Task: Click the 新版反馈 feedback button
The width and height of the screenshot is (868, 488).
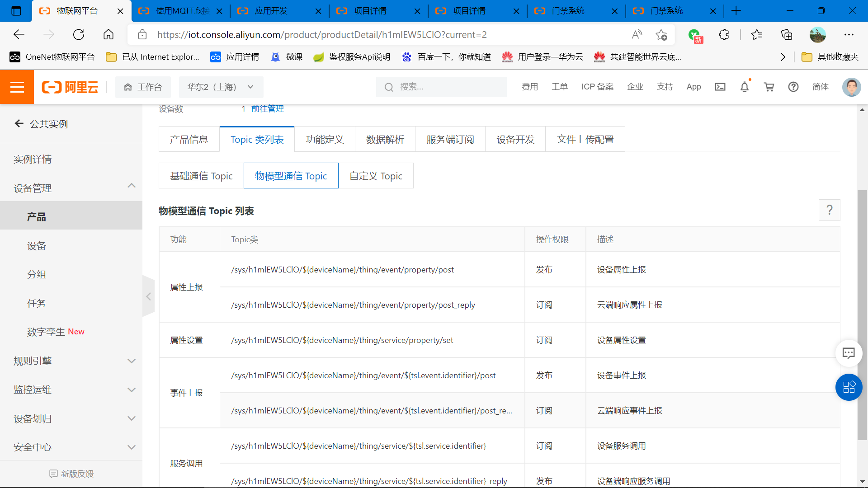Action: tap(71, 473)
